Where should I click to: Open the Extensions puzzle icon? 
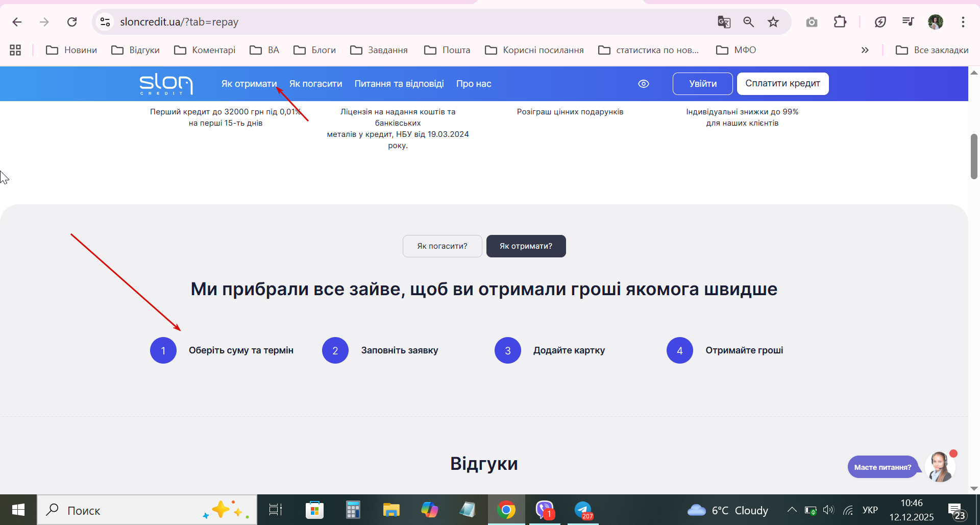840,22
